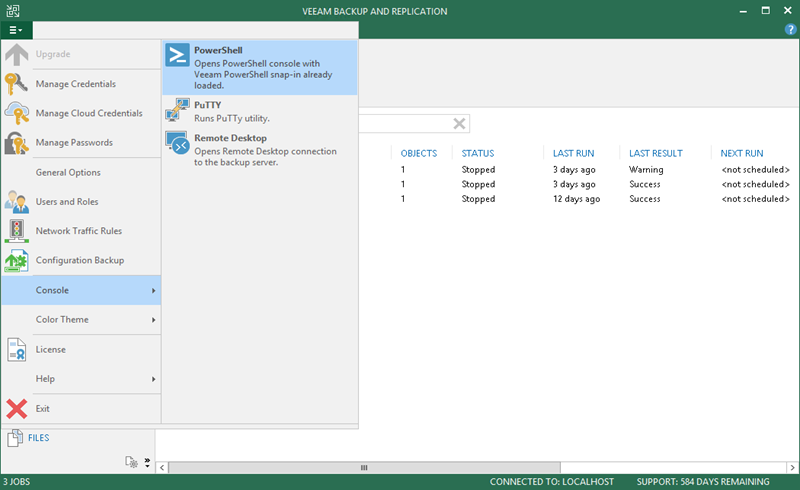
Task: Click the red X Exit icon
Action: tap(16, 409)
